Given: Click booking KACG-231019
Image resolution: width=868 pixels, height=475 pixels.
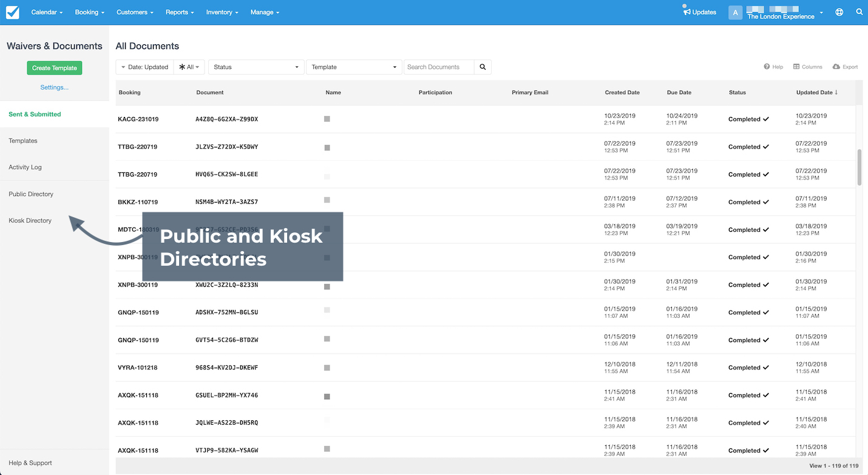Looking at the screenshot, I should [138, 120].
